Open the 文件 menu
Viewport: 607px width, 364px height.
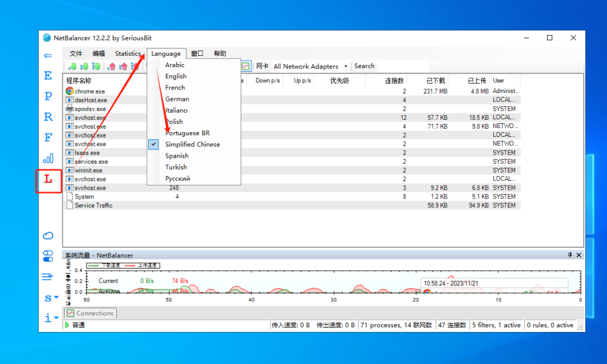click(x=76, y=53)
